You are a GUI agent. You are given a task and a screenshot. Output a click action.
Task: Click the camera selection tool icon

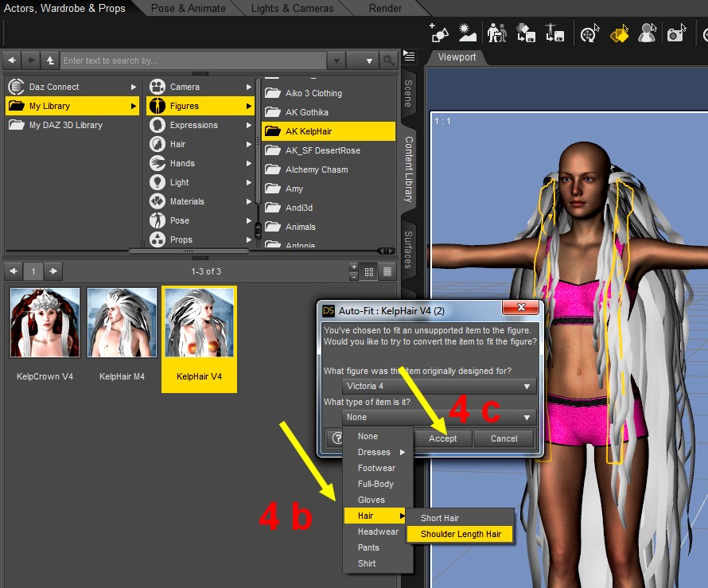676,33
